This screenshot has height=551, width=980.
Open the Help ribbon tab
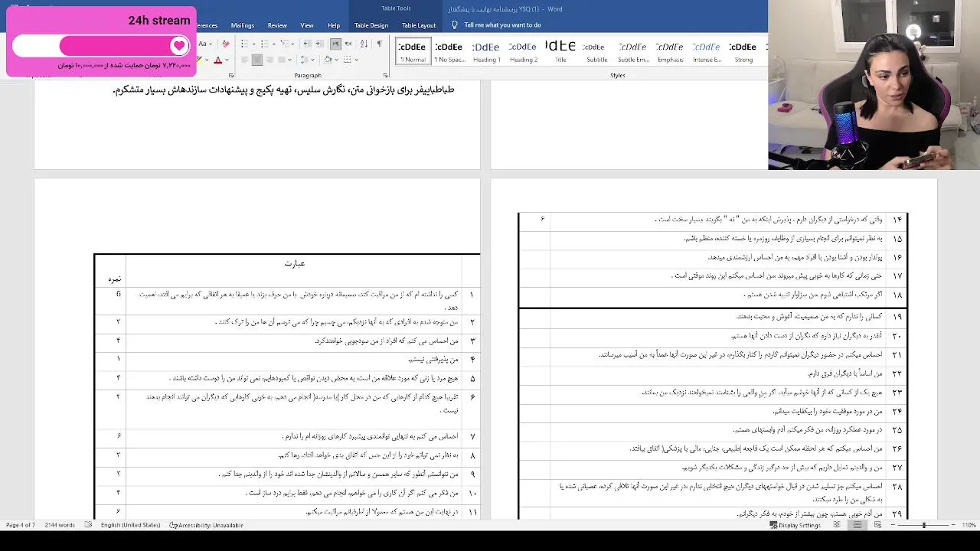tap(334, 25)
